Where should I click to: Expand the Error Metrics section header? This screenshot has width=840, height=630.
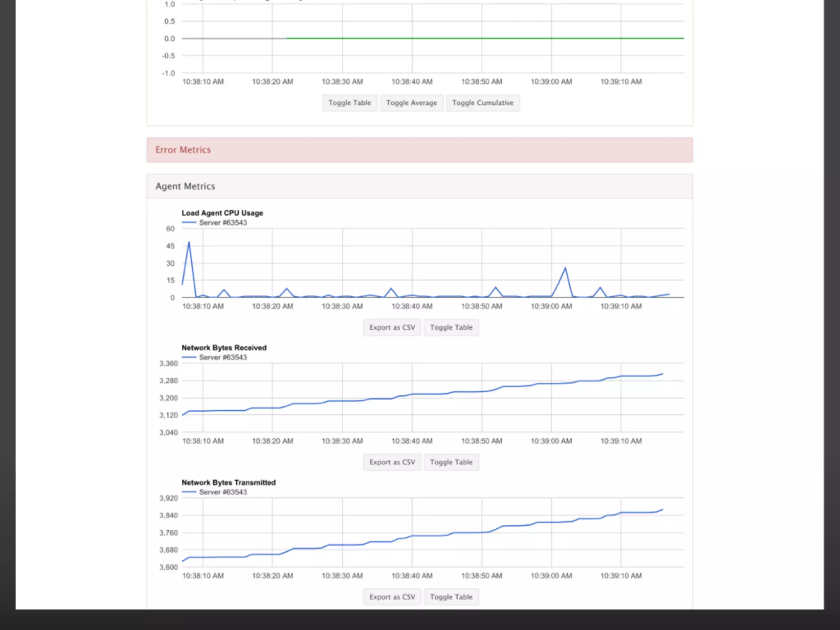[183, 150]
